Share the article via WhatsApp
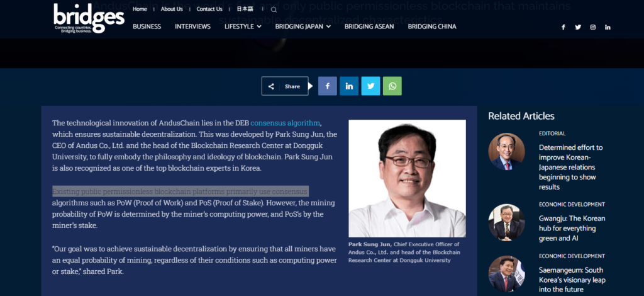The width and height of the screenshot is (644, 296). point(392,86)
